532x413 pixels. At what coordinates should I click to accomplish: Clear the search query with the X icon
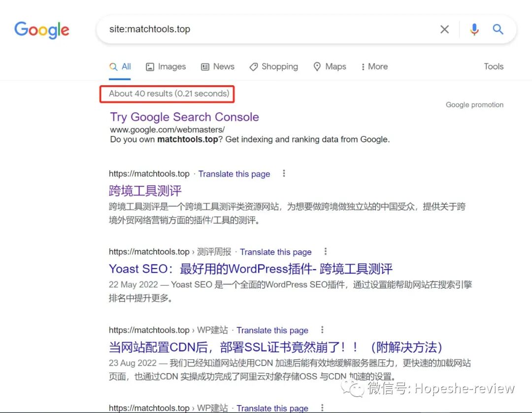pos(444,29)
